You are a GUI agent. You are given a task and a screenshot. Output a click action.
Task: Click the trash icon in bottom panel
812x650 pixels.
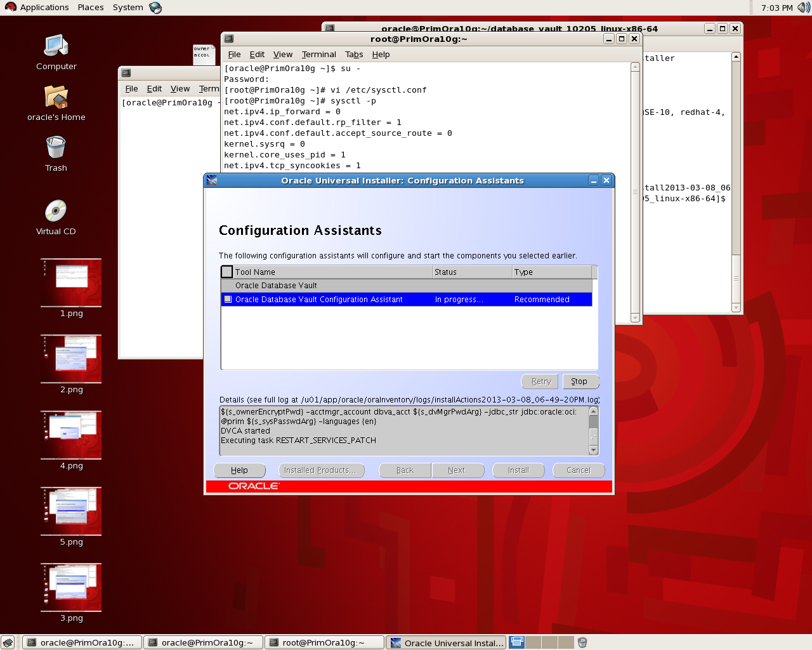582,642
